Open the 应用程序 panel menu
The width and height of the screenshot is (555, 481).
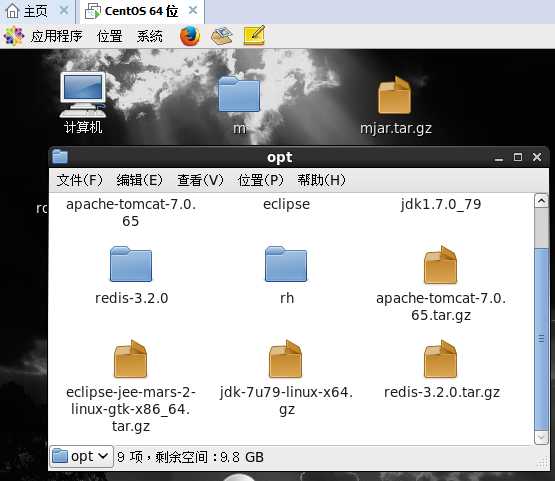pos(57,36)
